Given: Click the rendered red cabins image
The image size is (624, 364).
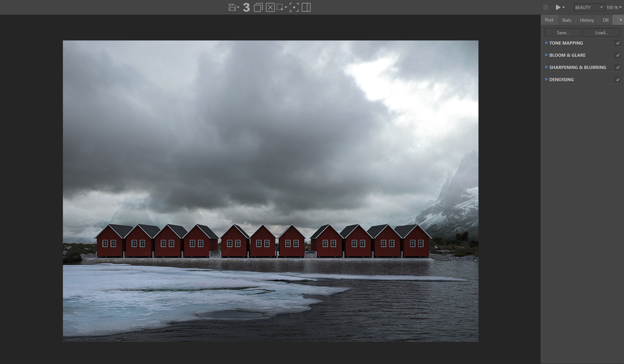Looking at the screenshot, I should tap(270, 191).
